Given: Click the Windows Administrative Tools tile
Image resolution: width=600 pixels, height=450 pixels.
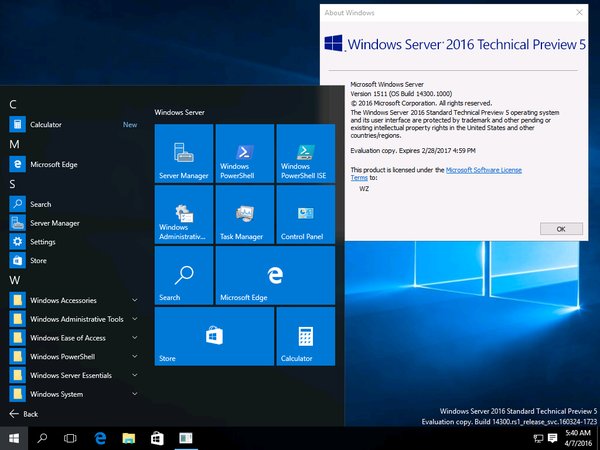Looking at the screenshot, I should 184,215.
